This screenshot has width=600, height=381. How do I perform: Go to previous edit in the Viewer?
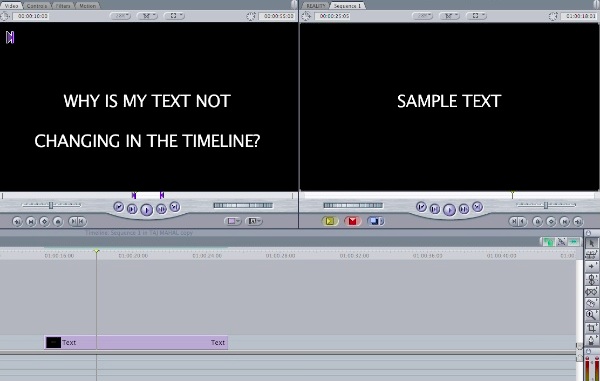click(x=119, y=207)
